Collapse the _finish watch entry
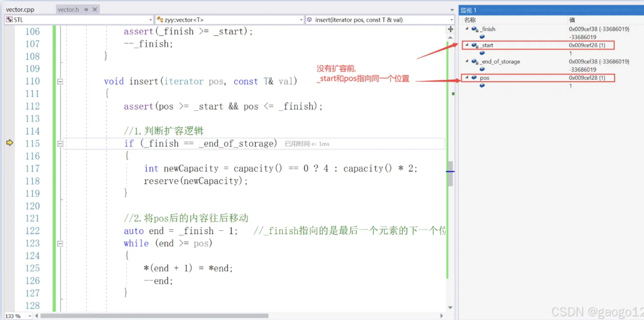This screenshot has height=320, width=644. [467, 29]
